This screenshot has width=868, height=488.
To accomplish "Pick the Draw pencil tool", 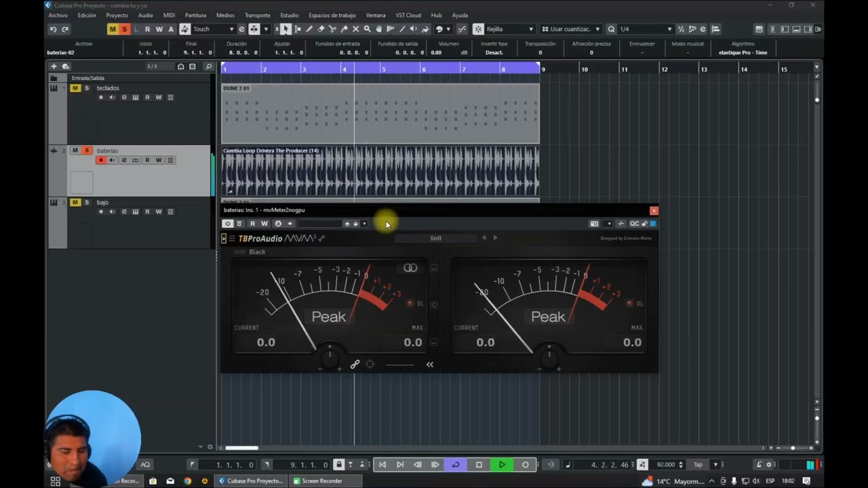I will pos(309,29).
